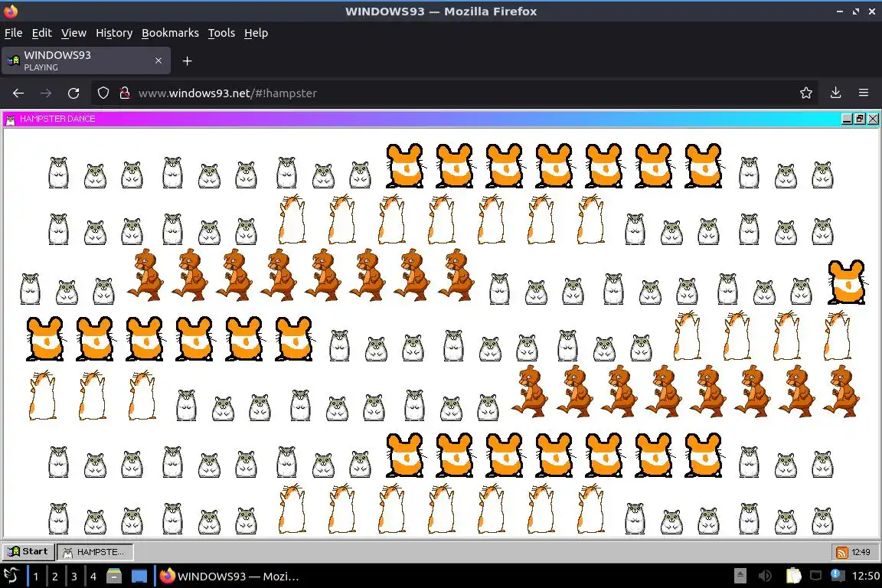The height and width of the screenshot is (588, 882).
Task: Open the Edit menu
Action: 41,33
